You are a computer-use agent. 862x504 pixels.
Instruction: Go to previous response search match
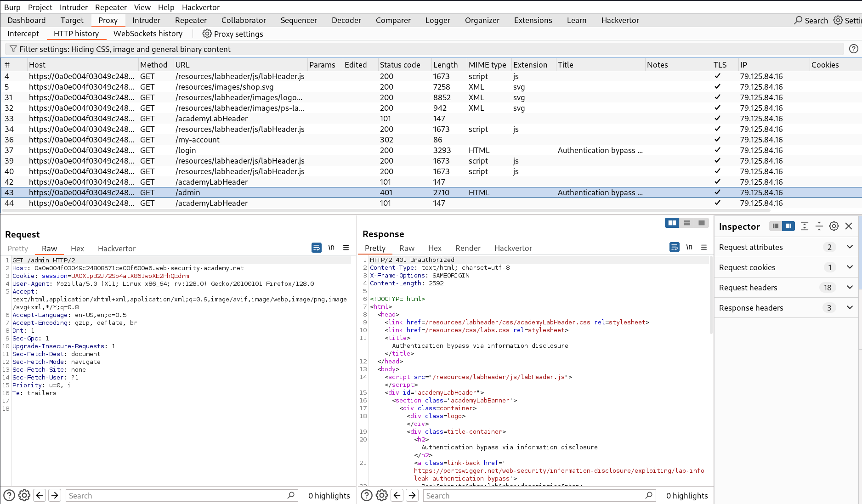click(397, 495)
